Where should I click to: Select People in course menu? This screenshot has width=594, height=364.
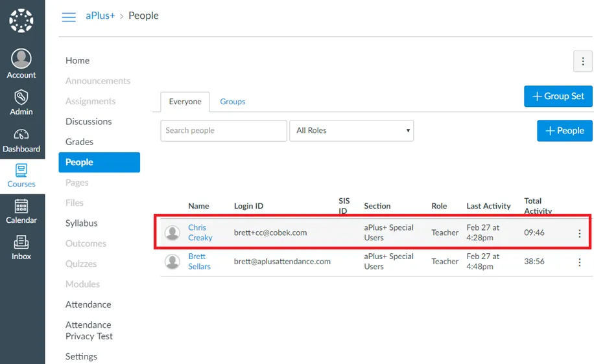[99, 163]
